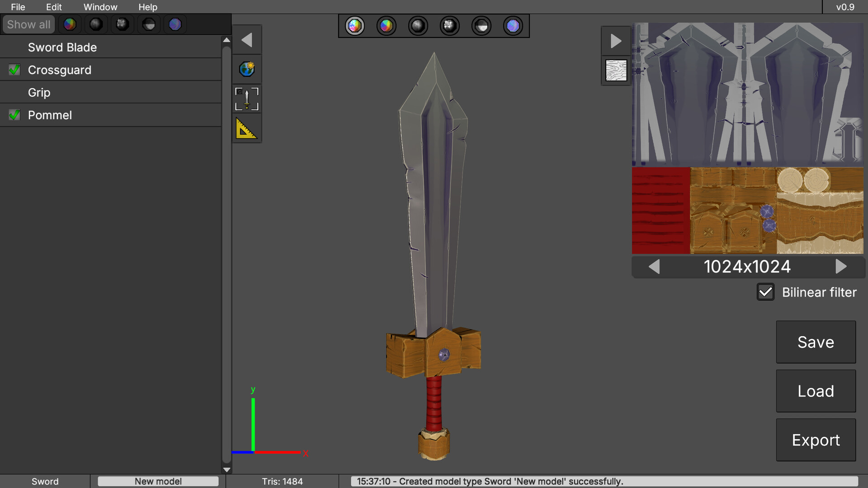Click the white texture pattern icon
The image size is (868, 488).
[x=616, y=70]
